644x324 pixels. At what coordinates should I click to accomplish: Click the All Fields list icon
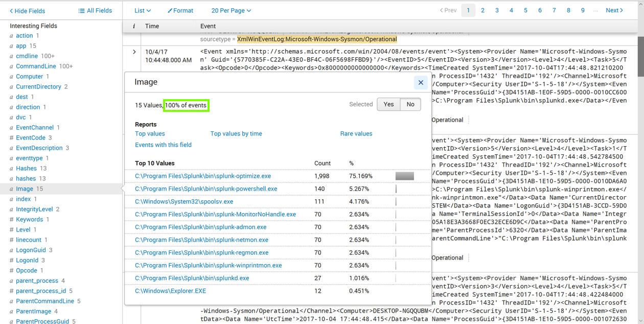coord(81,11)
